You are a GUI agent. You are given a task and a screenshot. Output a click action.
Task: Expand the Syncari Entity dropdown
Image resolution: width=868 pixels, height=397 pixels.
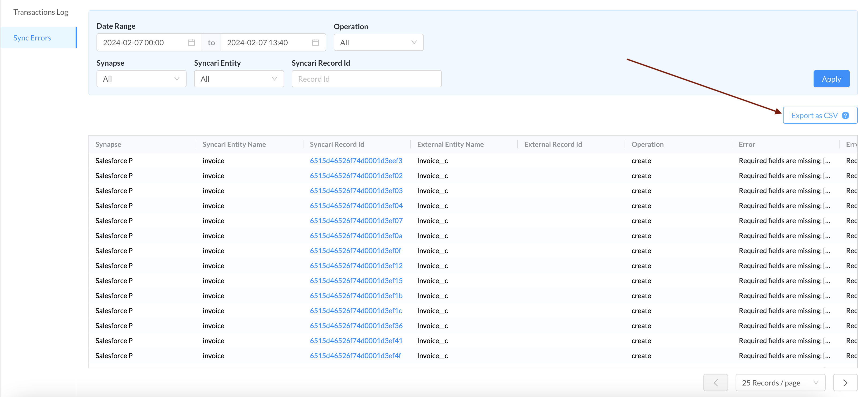(239, 79)
